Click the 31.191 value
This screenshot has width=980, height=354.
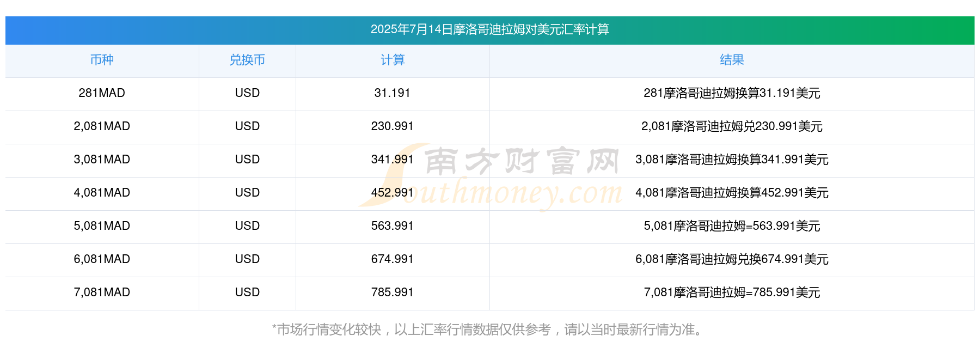[x=393, y=93]
